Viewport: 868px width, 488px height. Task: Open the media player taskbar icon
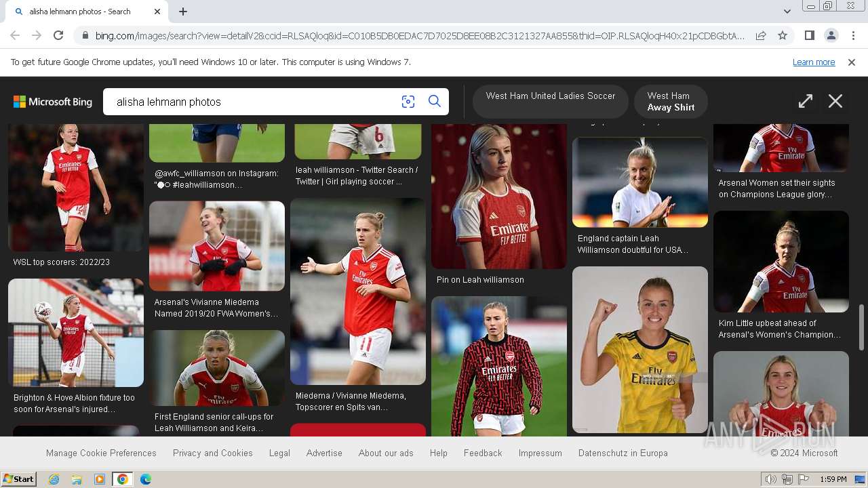(x=100, y=479)
